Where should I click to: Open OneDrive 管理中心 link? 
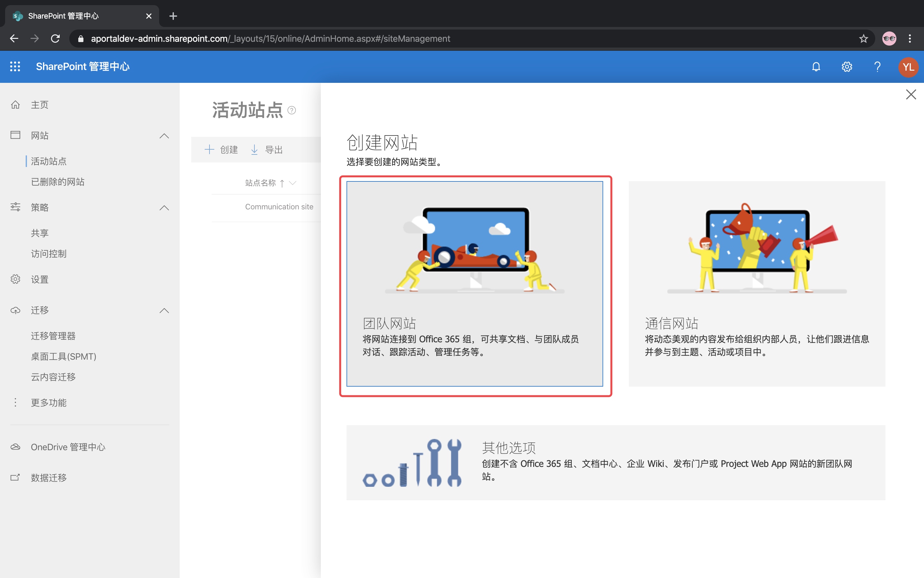click(68, 447)
